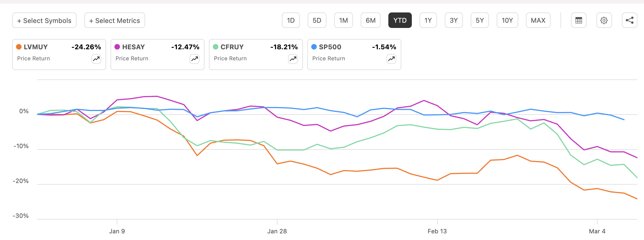
Task: Switch to the 1Y range tab
Action: click(x=428, y=20)
